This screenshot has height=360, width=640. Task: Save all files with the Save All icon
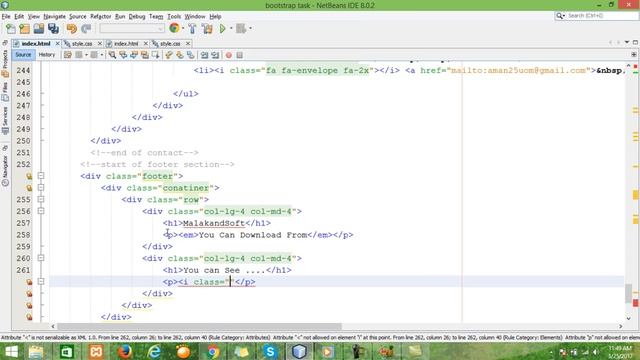(53, 29)
